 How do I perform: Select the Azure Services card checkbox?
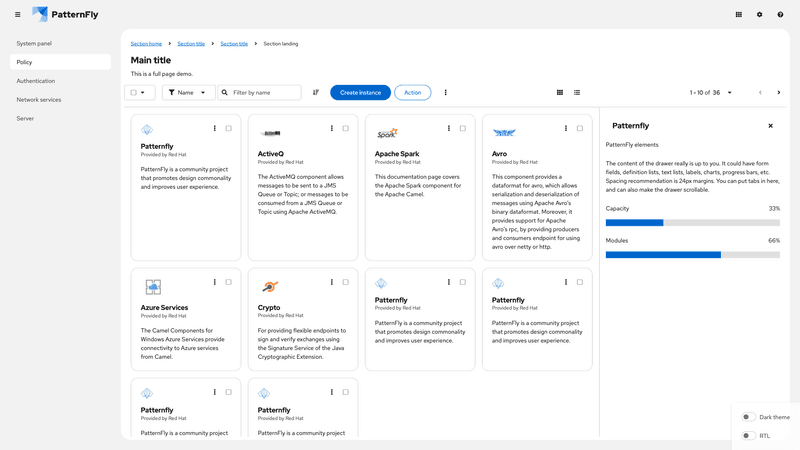[229, 282]
